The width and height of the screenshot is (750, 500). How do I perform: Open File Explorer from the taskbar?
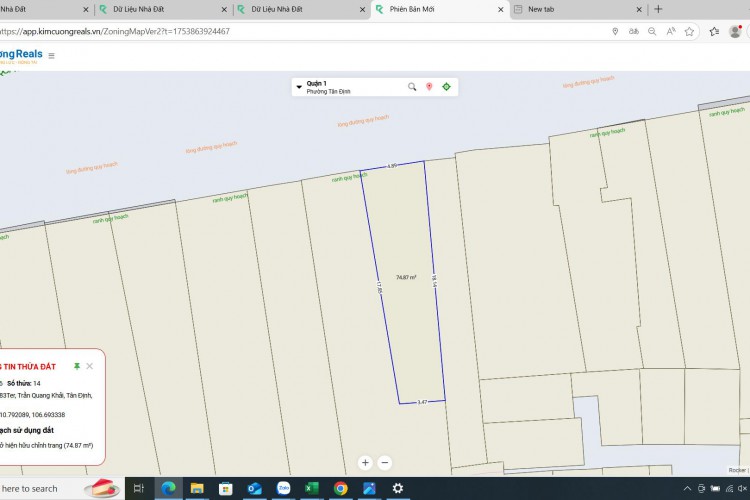pos(197,489)
